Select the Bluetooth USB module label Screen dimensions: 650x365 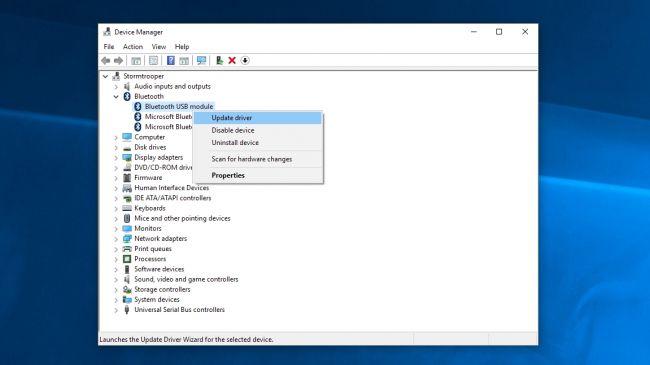[179, 107]
